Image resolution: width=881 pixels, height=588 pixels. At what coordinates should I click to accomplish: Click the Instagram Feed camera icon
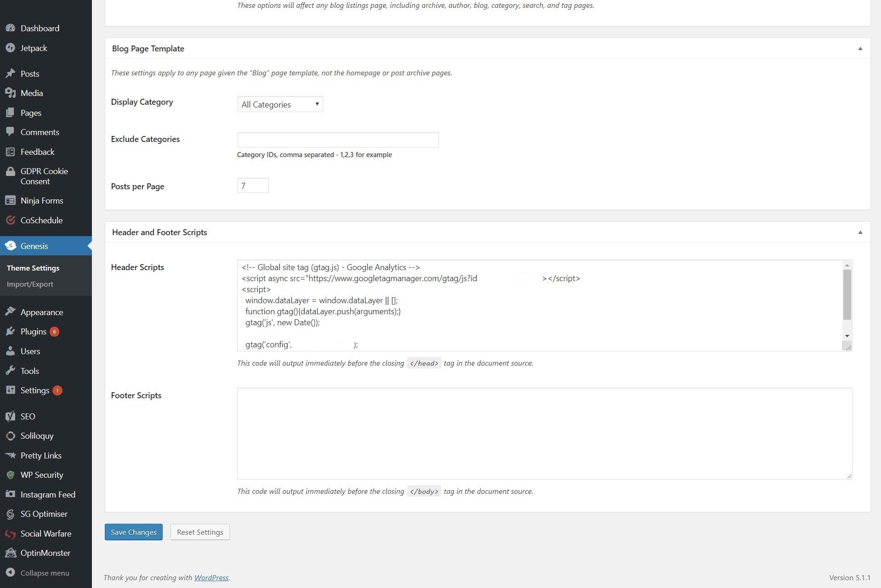(x=10, y=494)
